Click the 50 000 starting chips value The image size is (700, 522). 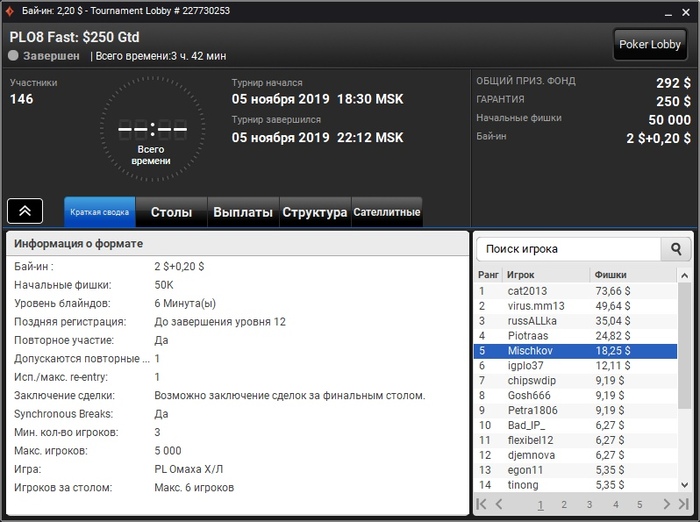(x=669, y=120)
